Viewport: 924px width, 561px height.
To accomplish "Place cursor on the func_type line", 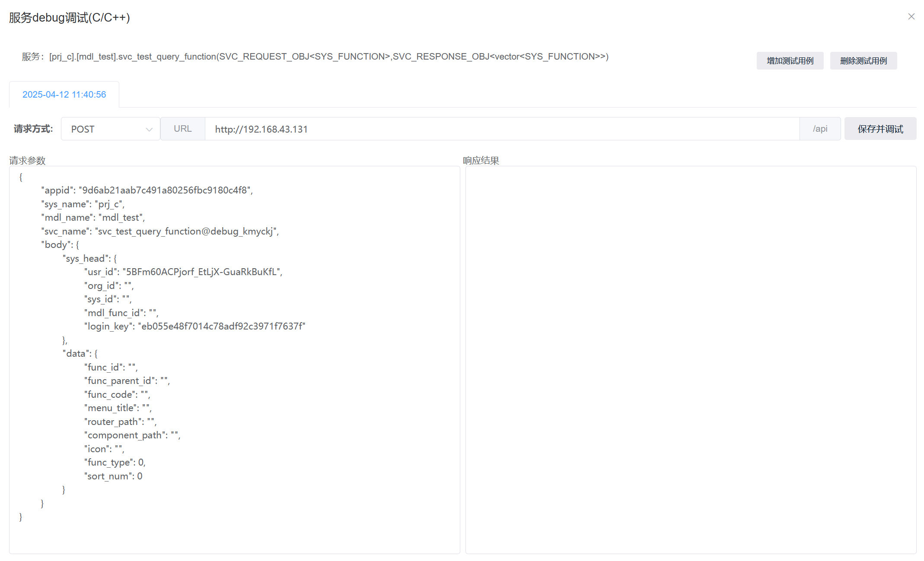I will click(x=115, y=463).
